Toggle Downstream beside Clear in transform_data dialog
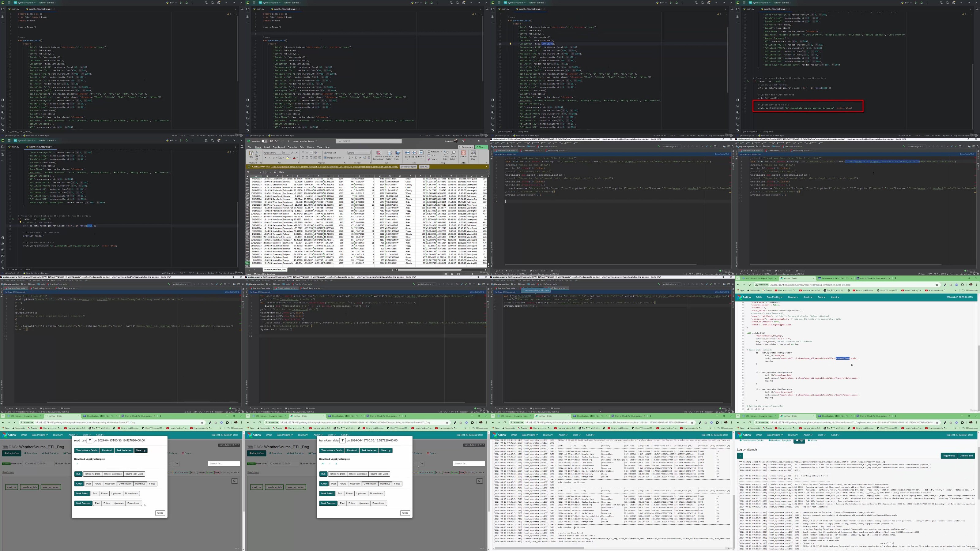The height and width of the screenshot is (551, 980). pyautogui.click(x=370, y=484)
